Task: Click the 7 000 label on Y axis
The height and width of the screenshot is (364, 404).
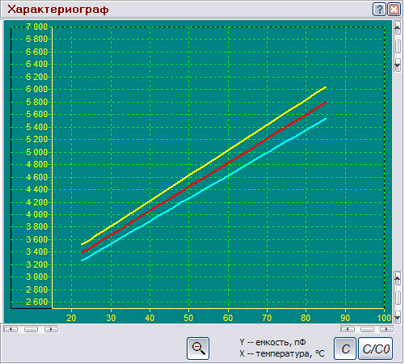Action: (x=37, y=27)
